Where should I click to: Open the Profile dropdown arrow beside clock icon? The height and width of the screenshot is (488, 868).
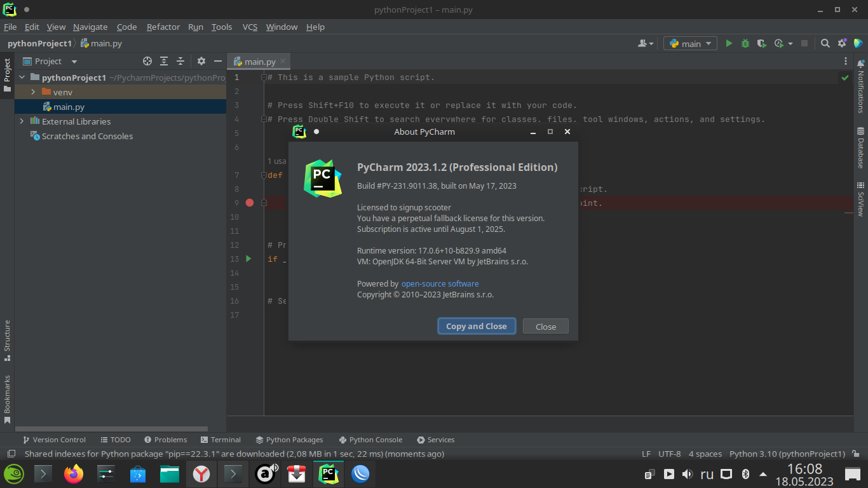pos(790,44)
